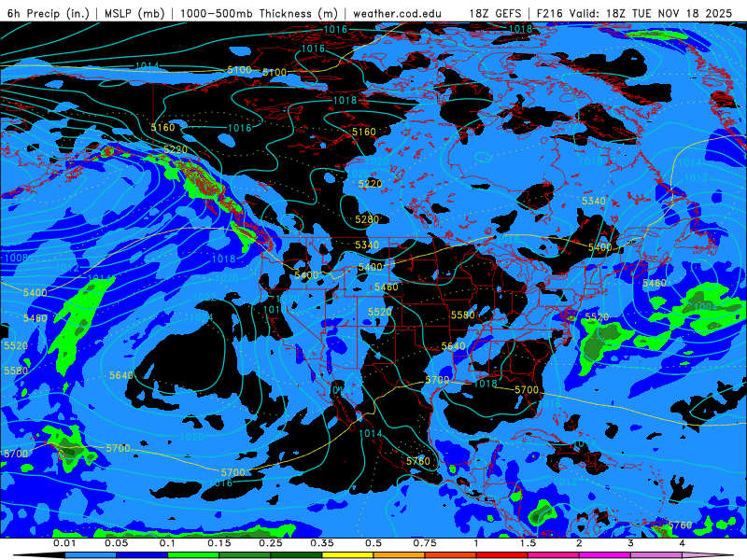Click the '3' legend value
747x560 pixels.
[x=631, y=543]
